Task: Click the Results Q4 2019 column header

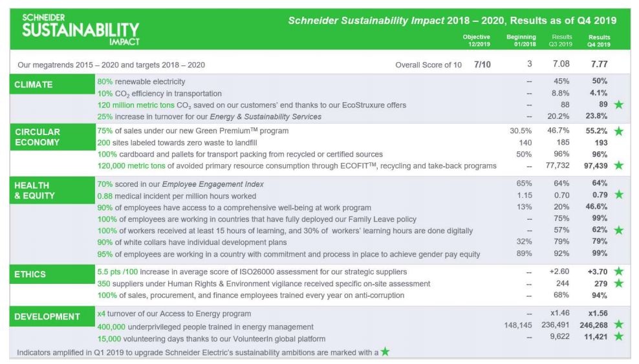Action: [599, 41]
